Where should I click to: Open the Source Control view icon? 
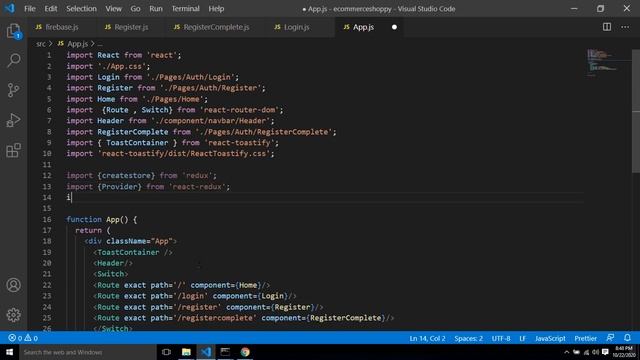click(13, 90)
